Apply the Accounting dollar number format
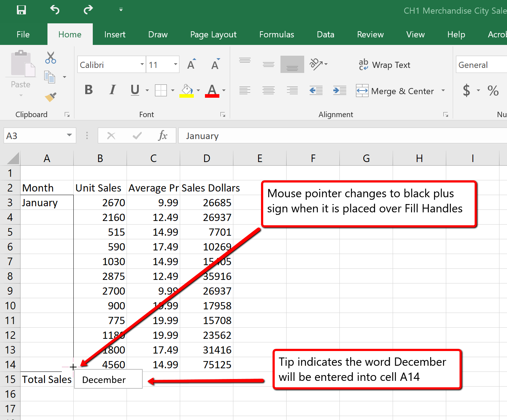507x420 pixels. [x=466, y=90]
